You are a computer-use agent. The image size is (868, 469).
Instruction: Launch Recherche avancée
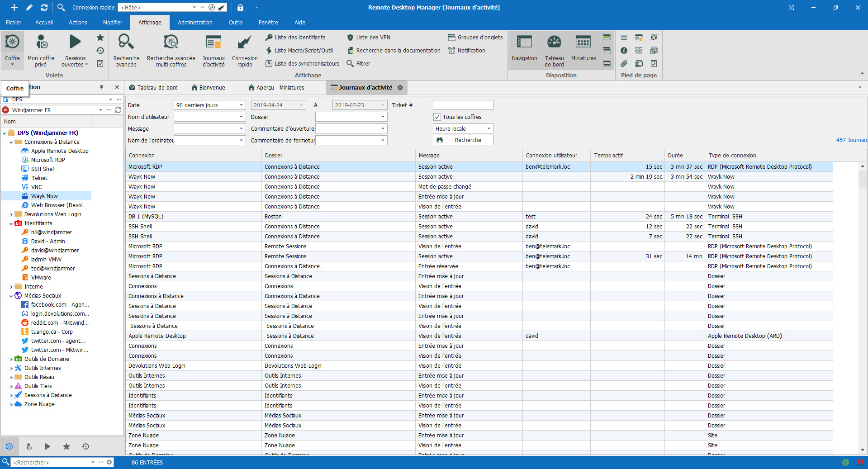pyautogui.click(x=126, y=50)
